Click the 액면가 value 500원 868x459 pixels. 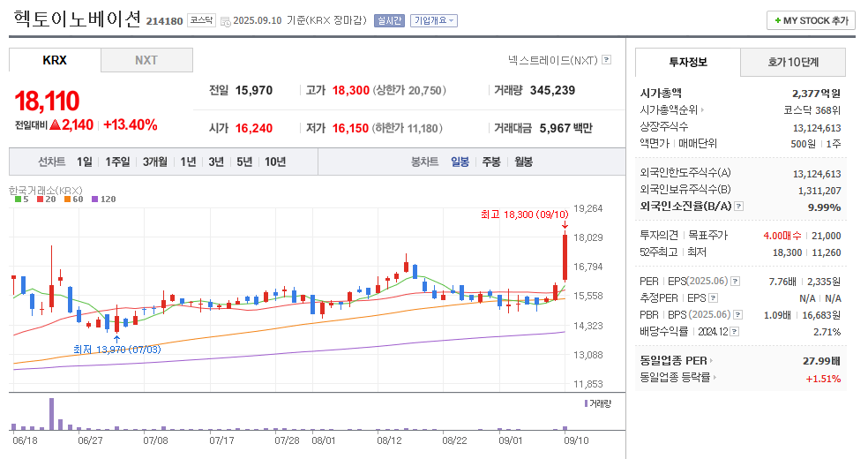pyautogui.click(x=804, y=144)
